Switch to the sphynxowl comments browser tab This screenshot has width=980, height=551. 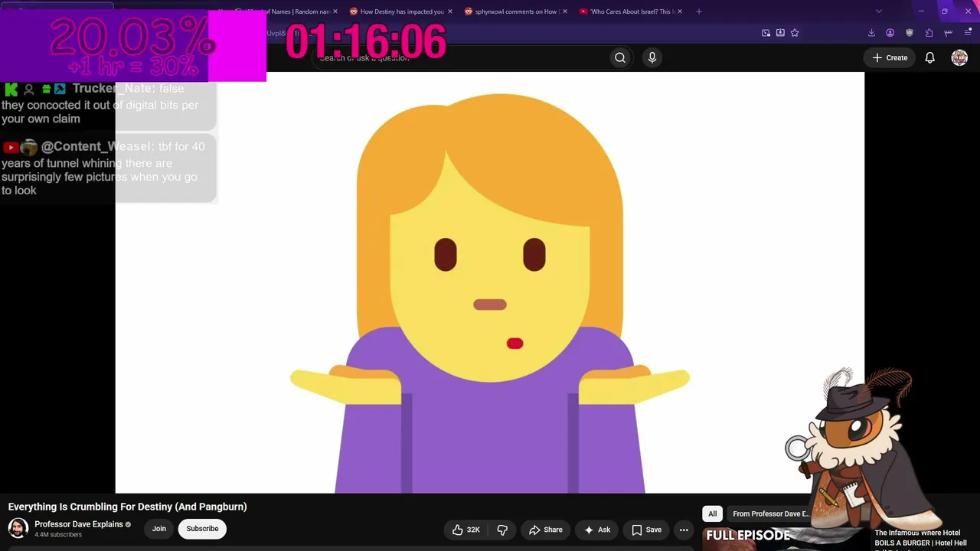[515, 11]
